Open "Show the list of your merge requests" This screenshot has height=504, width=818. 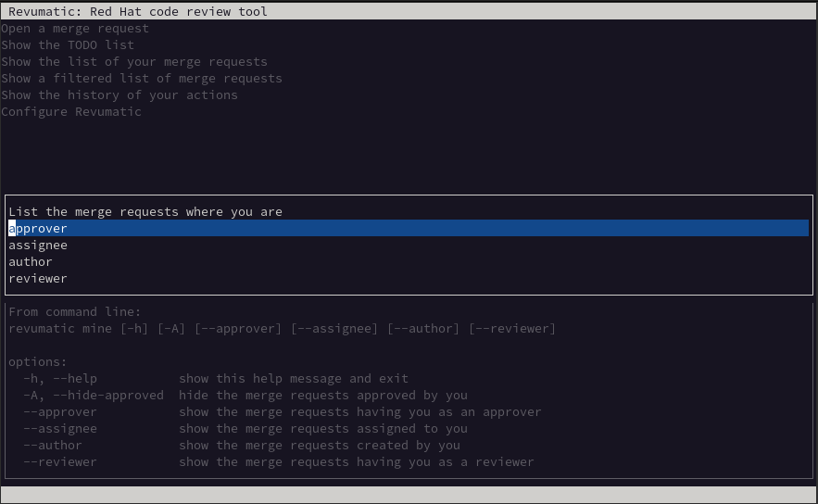134,62
